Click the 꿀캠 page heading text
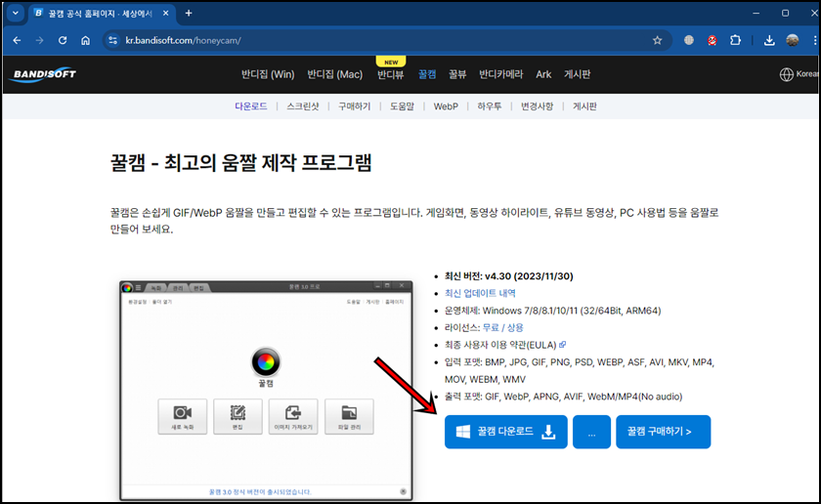Screen dimensions: 821x504 point(240,163)
